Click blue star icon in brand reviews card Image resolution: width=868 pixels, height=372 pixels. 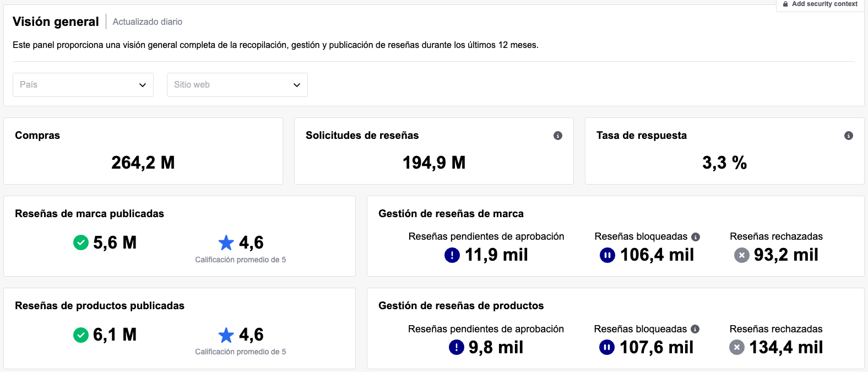click(x=226, y=242)
